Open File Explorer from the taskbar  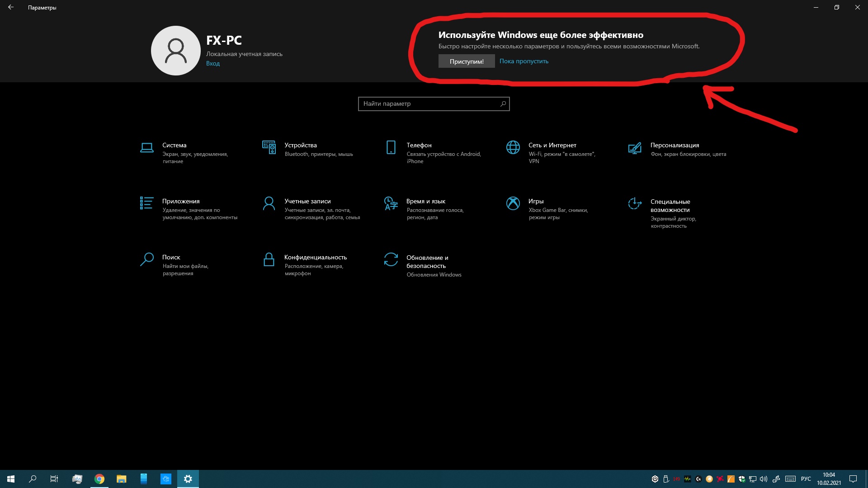tap(121, 479)
